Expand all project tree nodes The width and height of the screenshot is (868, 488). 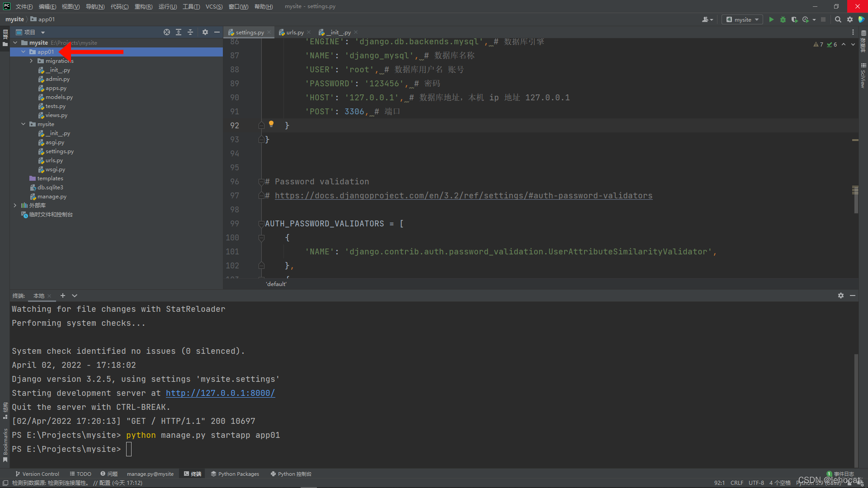click(x=179, y=32)
